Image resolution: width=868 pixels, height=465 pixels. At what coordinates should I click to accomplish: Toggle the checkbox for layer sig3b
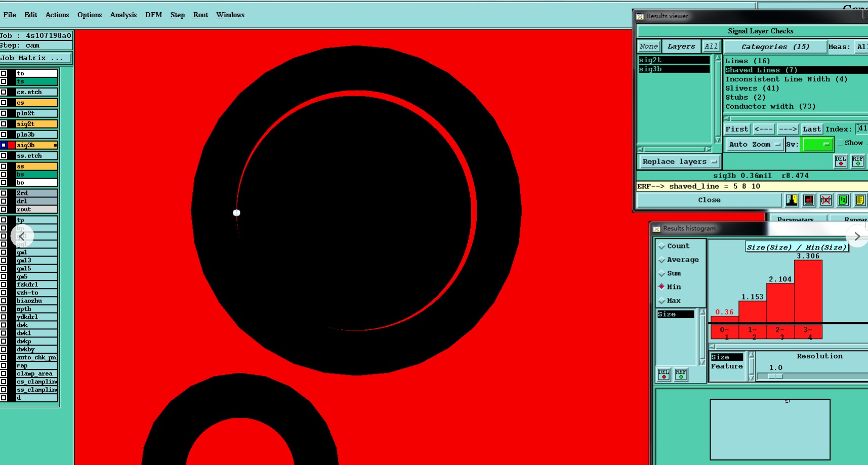pyautogui.click(x=4, y=145)
